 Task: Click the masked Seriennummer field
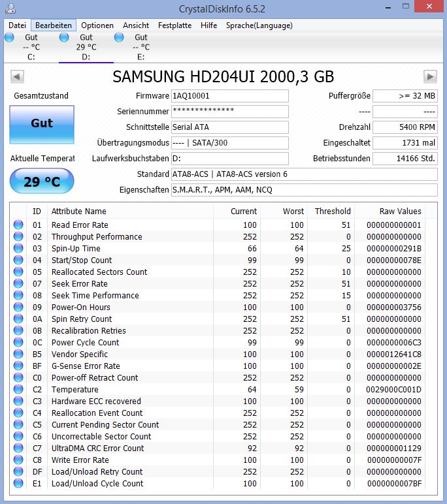[230, 112]
